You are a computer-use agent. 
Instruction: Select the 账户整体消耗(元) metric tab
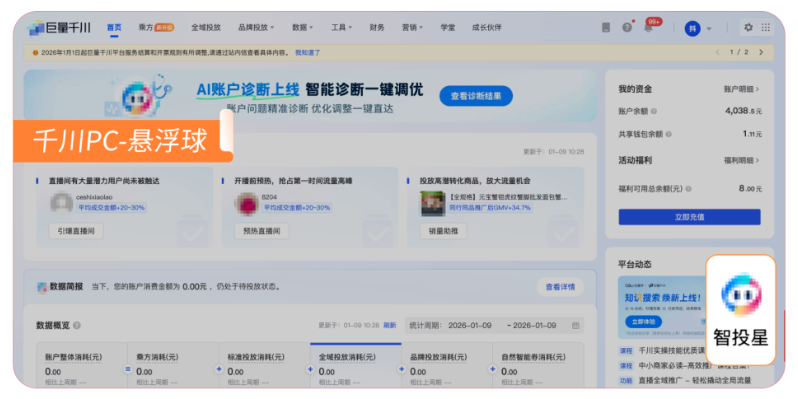click(81, 366)
